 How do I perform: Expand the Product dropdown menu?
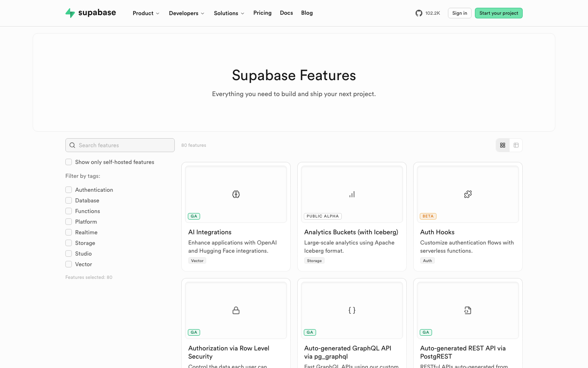(x=146, y=13)
